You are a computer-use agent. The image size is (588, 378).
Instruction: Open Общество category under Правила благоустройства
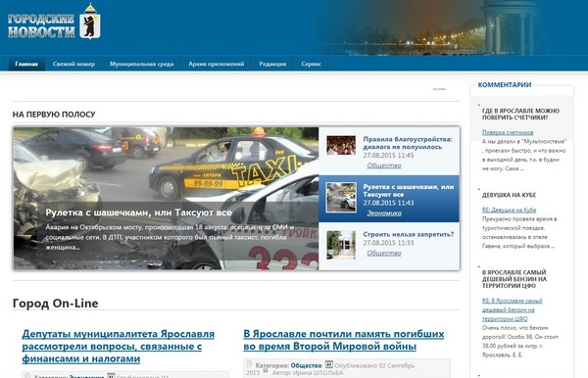coord(384,165)
